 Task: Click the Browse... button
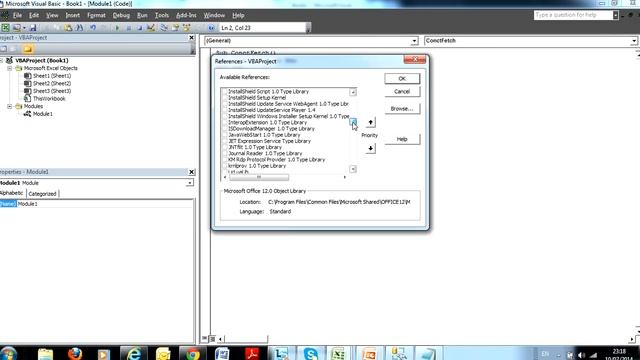tap(402, 109)
